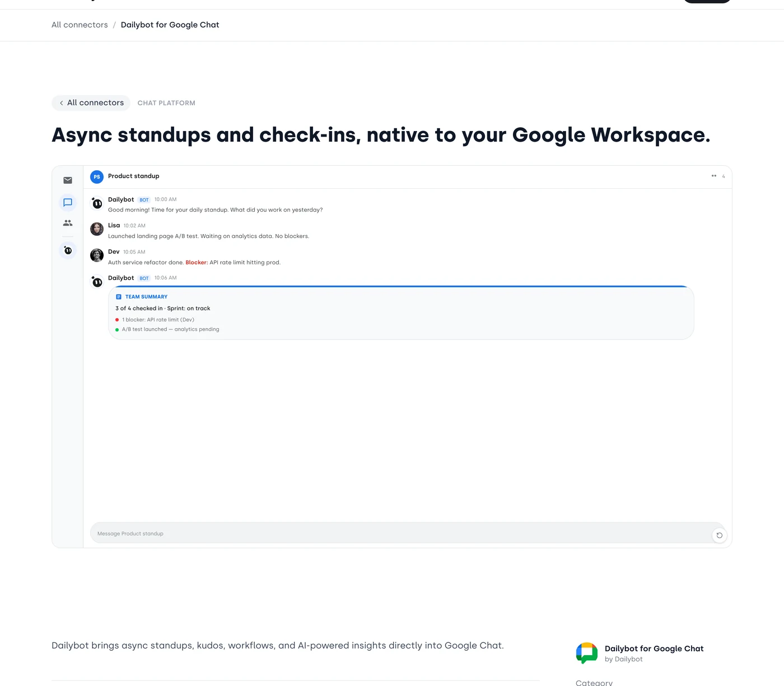
Task: Click the 10:02 AM timestamp
Action: coord(134,226)
